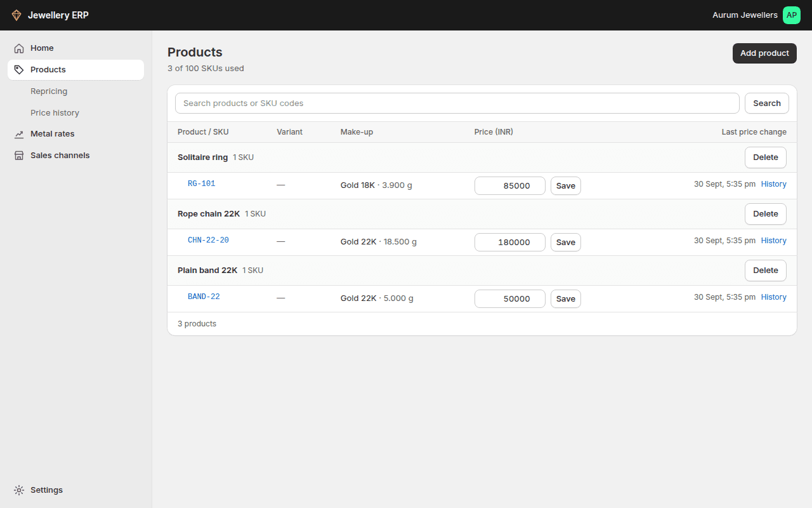Click the Home house icon in sidebar
Viewport: 812px width, 508px height.
coord(19,48)
